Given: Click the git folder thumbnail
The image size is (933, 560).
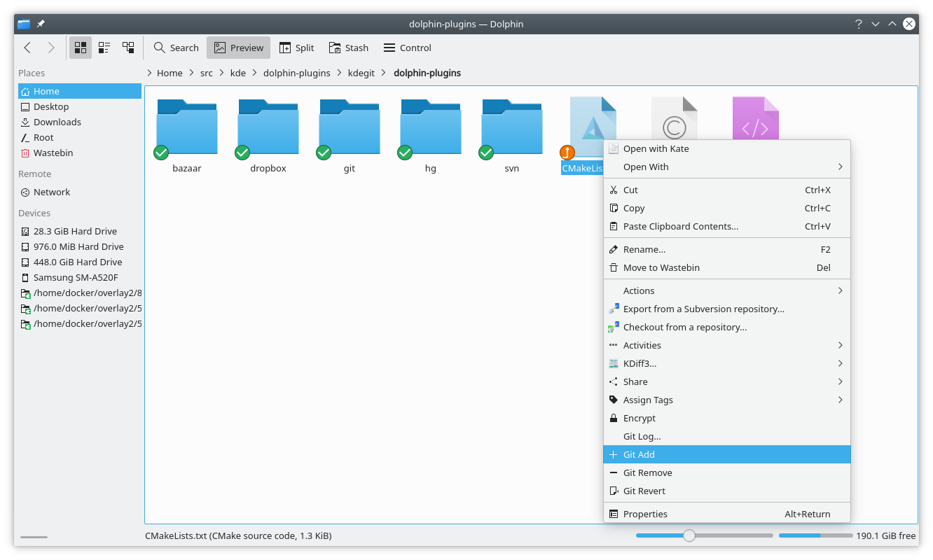Looking at the screenshot, I should coord(349,126).
